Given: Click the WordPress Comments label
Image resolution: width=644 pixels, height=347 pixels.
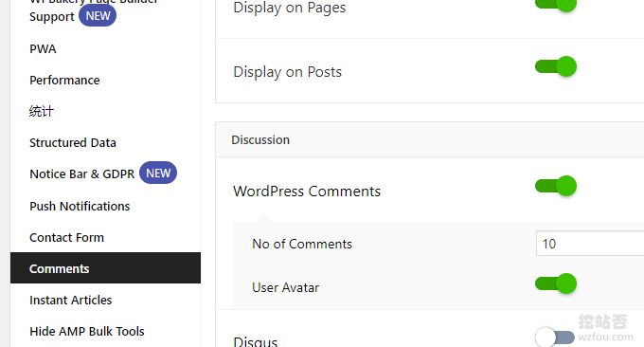Looking at the screenshot, I should pos(307,192).
